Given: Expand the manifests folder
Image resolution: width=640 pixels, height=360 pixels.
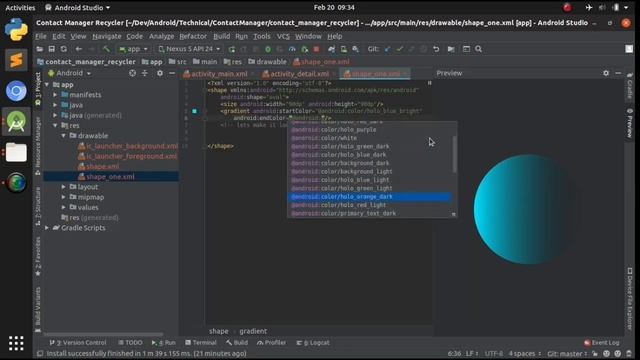Looking at the screenshot, I should (55, 95).
